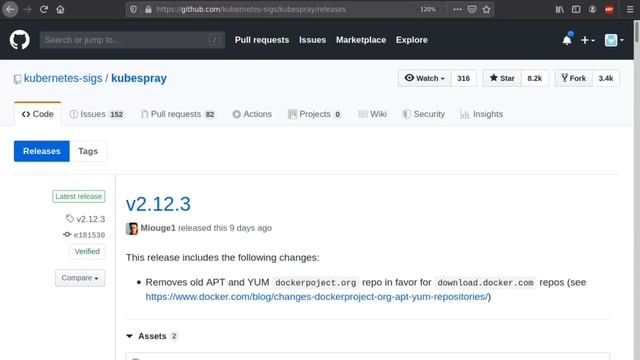This screenshot has width=640, height=360.
Task: Open the v2.12.3 tag link in sidebar
Action: pos(85,219)
